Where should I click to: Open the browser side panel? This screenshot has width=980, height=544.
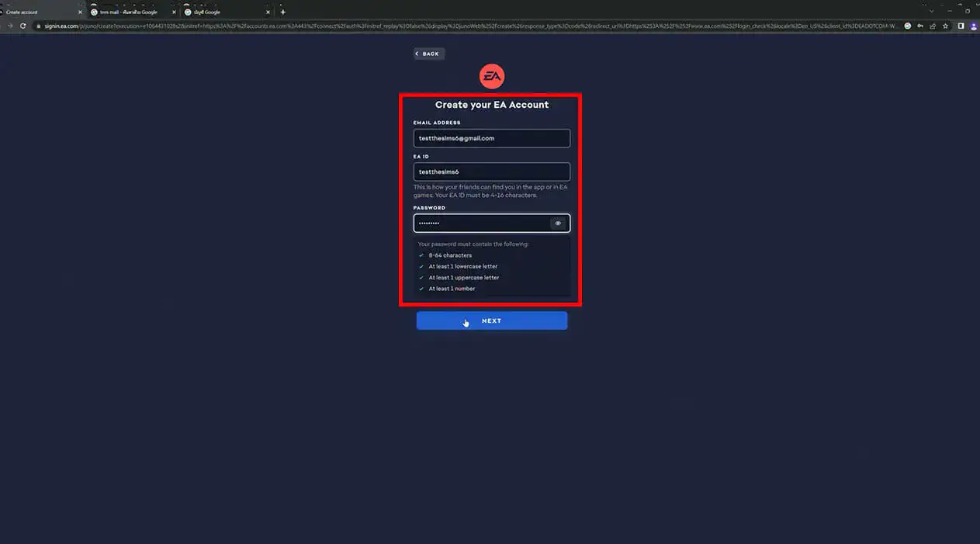tap(961, 26)
